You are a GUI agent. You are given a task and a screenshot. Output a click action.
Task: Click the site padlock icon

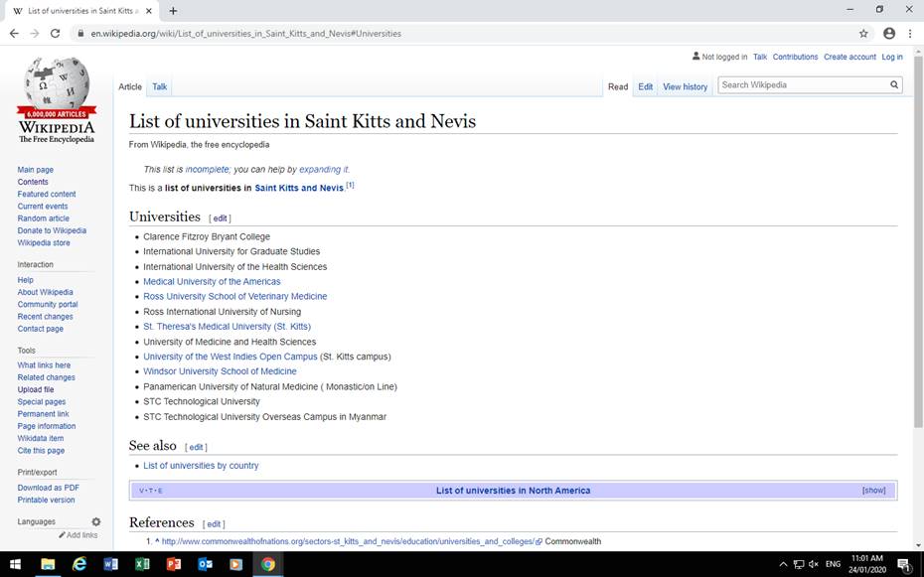pos(80,34)
